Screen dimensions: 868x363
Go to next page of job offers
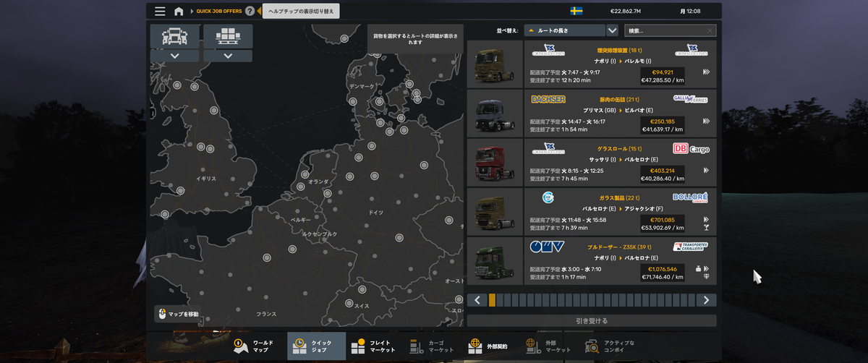click(x=707, y=299)
